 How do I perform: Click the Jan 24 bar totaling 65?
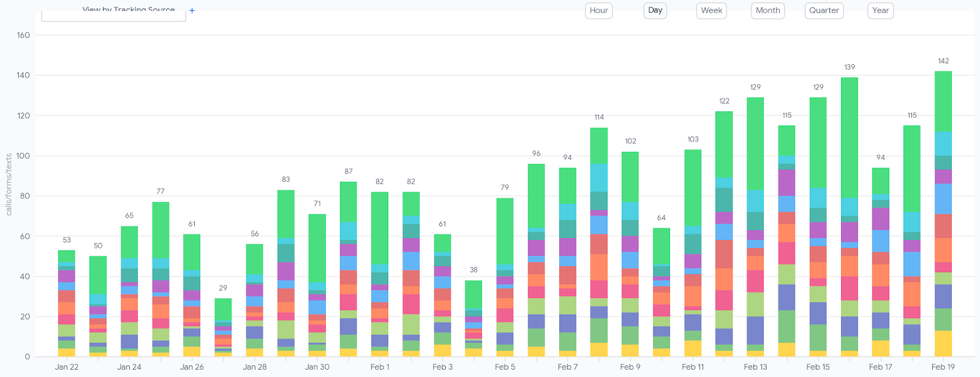(x=129, y=291)
